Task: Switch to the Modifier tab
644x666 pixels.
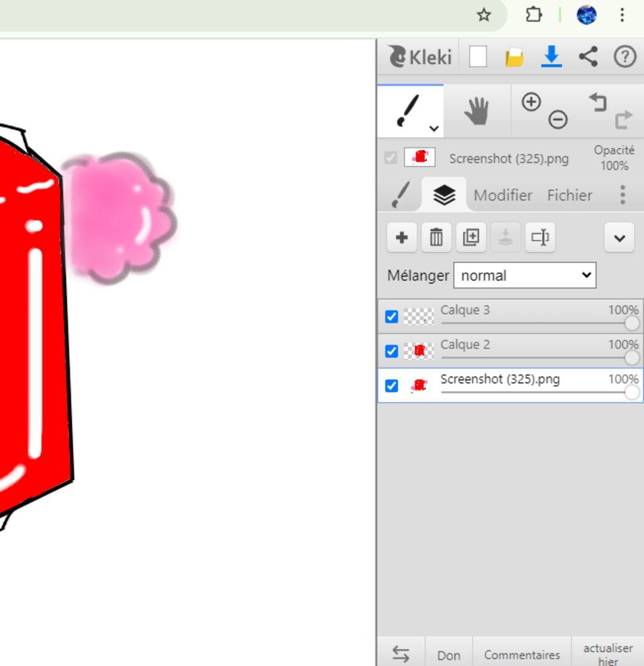Action: 502,195
